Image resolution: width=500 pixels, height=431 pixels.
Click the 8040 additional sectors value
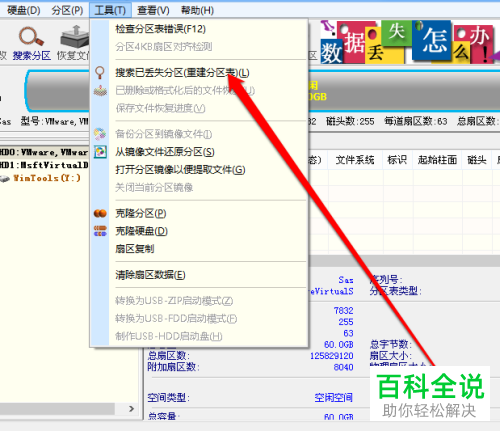point(343,367)
